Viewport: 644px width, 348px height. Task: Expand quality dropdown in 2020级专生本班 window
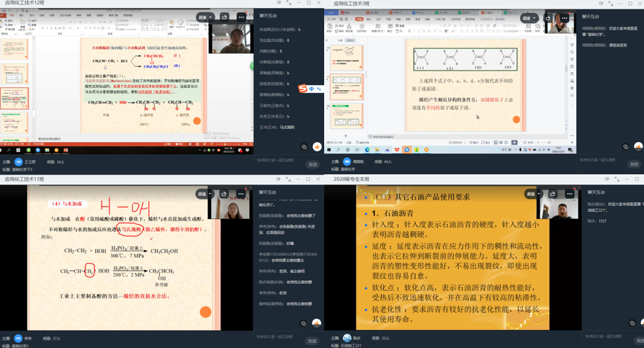(534, 194)
